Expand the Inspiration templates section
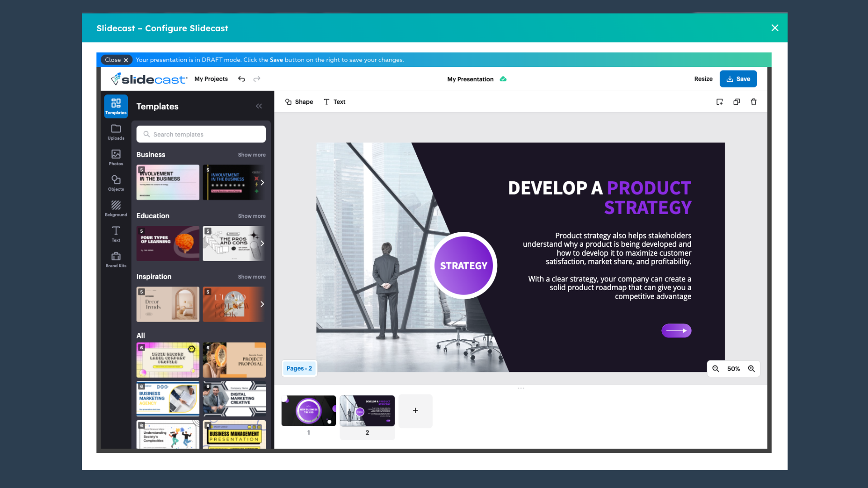The height and width of the screenshot is (488, 868). click(x=251, y=276)
